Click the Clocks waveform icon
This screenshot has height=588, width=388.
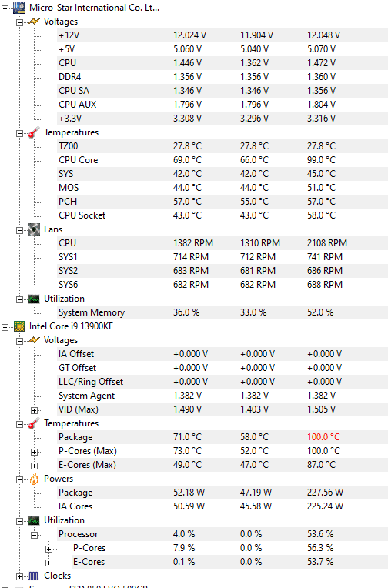click(34, 576)
